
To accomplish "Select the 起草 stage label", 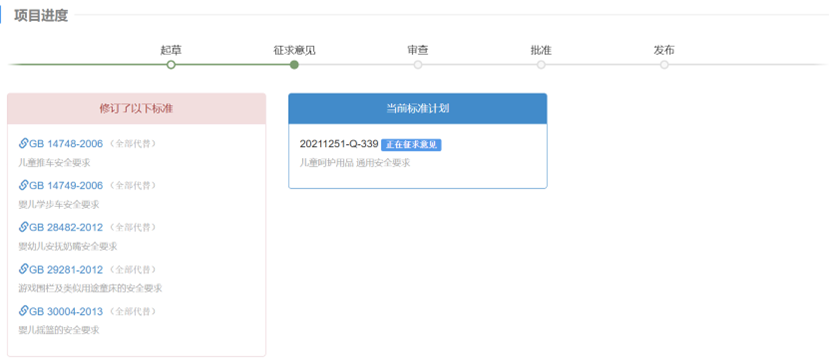I will pos(171,50).
